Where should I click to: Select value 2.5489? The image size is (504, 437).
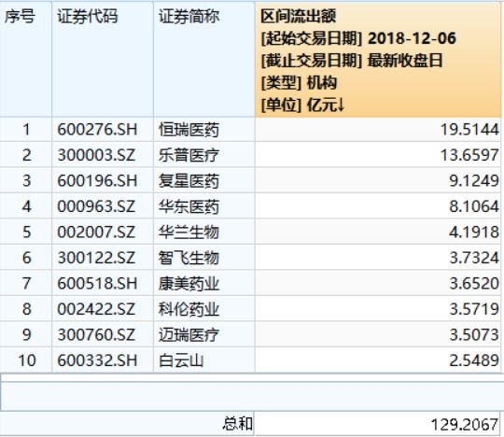point(474,360)
